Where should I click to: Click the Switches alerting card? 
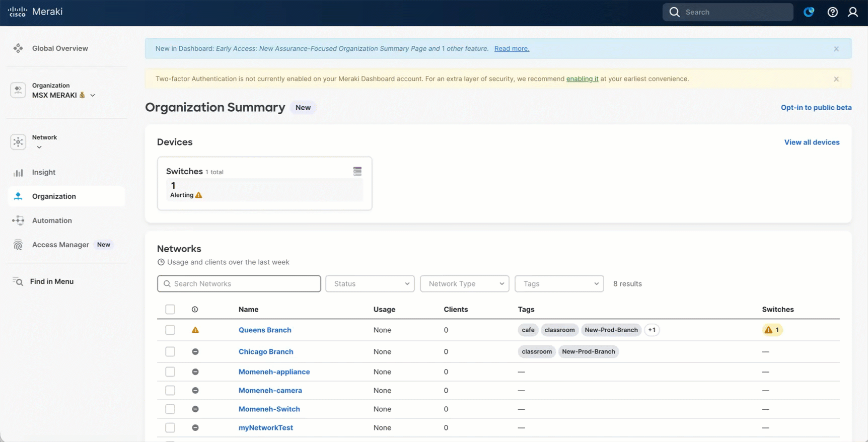pyautogui.click(x=265, y=183)
